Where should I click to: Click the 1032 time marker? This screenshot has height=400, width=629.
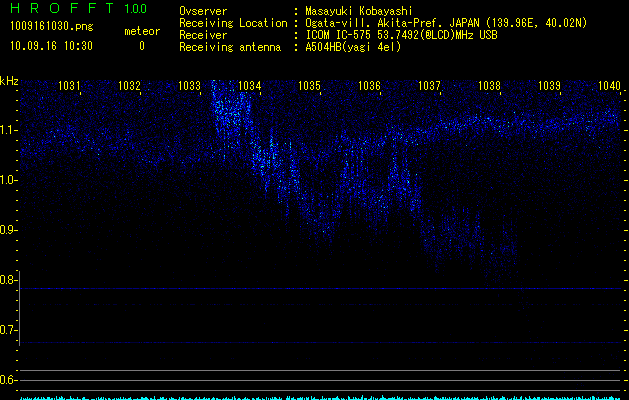point(129,85)
